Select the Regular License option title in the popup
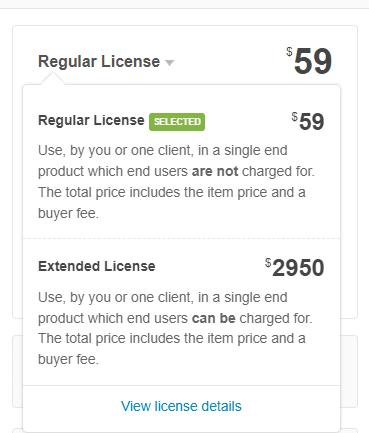The width and height of the screenshot is (369, 433). point(91,120)
